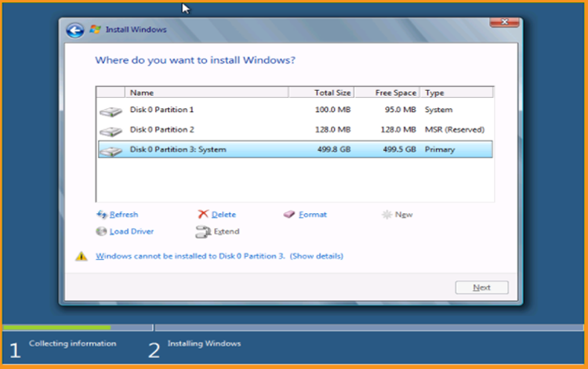Click the 100.0 MB total size value
Viewport: 588px width, 369px height.
pyautogui.click(x=332, y=110)
